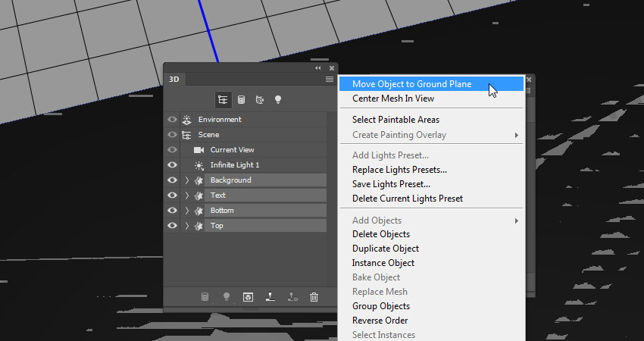Expand the Bottom mesh row

(187, 211)
